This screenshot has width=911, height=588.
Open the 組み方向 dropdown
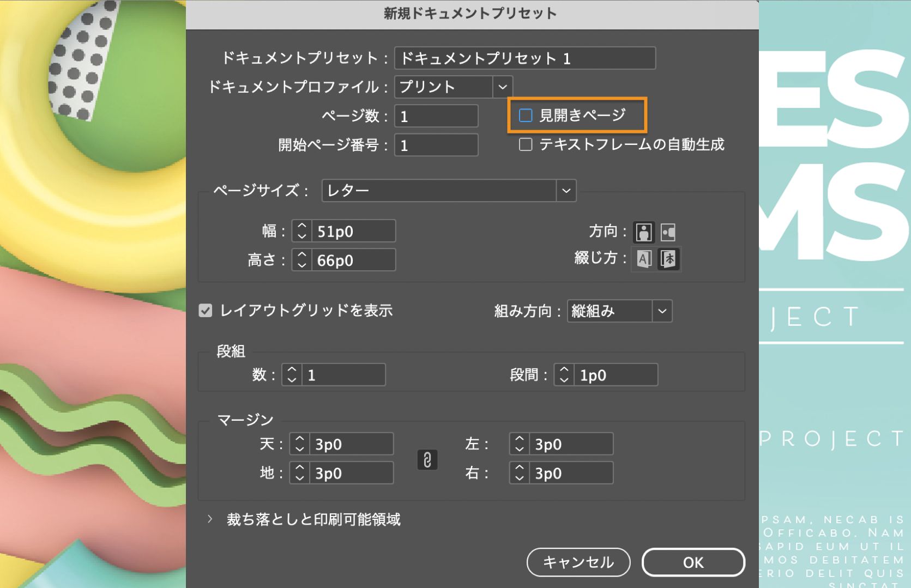tap(620, 311)
